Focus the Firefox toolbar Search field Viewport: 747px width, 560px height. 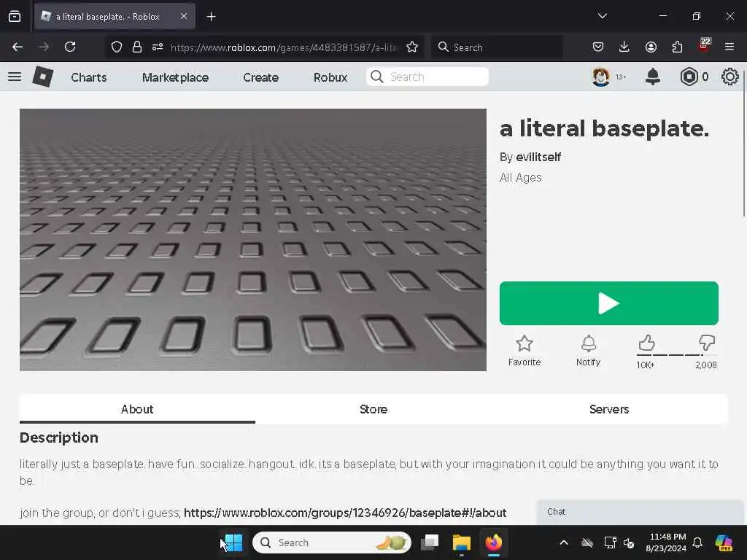497,47
